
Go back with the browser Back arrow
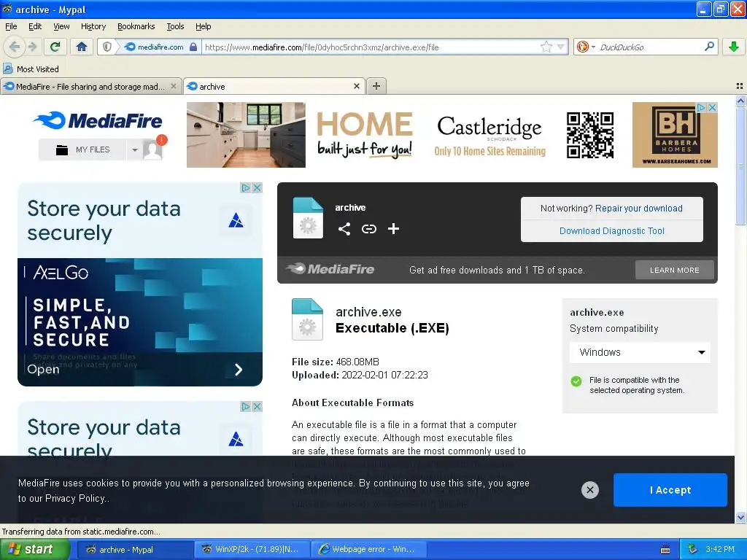[x=15, y=47]
